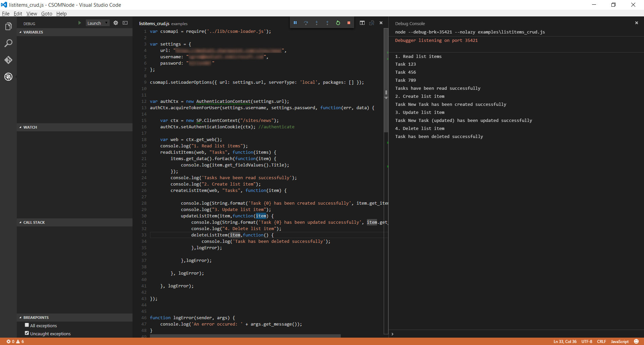Viewport: 644px width, 345px height.
Task: Restart the debug session
Action: point(338,23)
